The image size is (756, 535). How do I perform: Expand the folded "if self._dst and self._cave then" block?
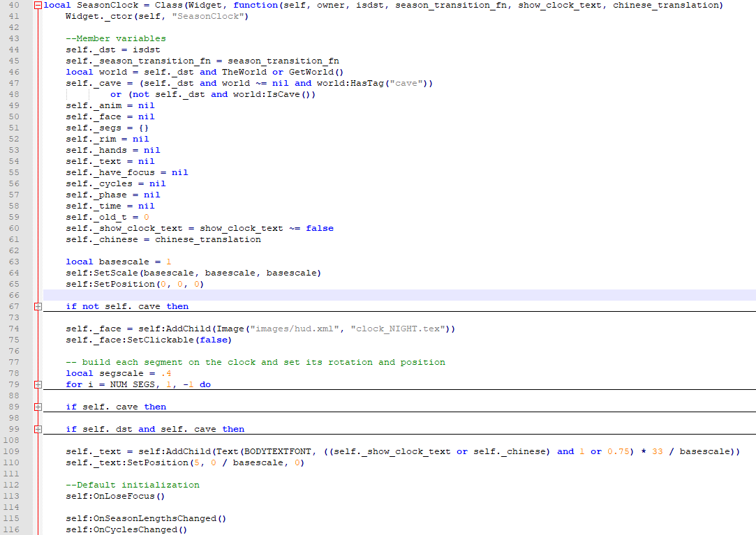(x=38, y=429)
